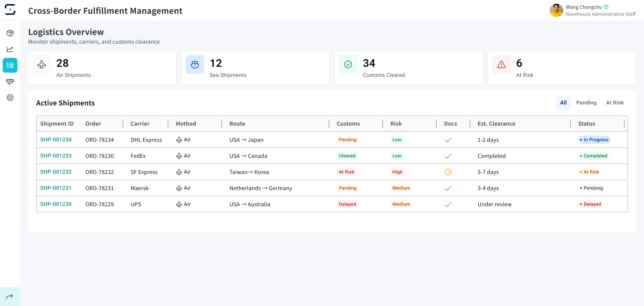Click the Risk column header

(x=396, y=124)
